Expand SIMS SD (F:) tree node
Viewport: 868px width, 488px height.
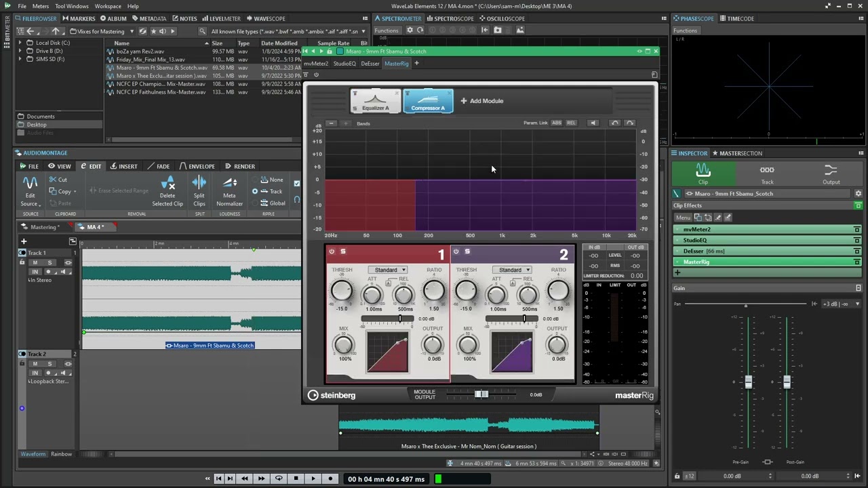click(20, 59)
